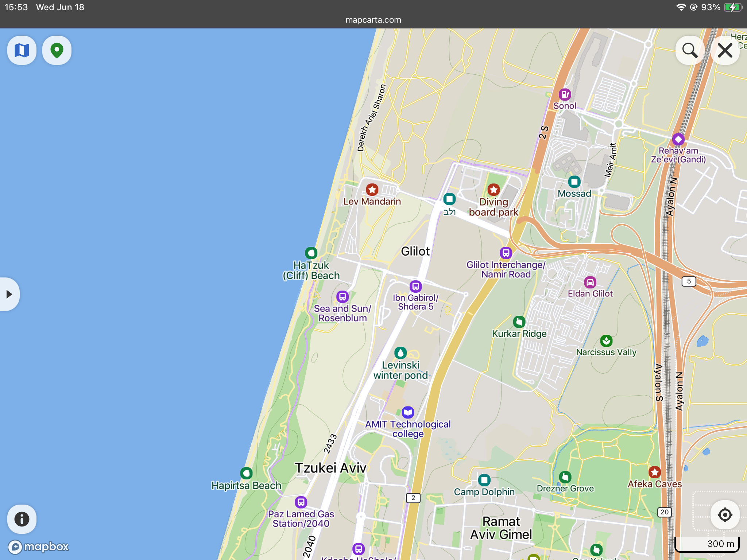Click the Glilot neighborhood label
The width and height of the screenshot is (747, 560).
point(415,251)
